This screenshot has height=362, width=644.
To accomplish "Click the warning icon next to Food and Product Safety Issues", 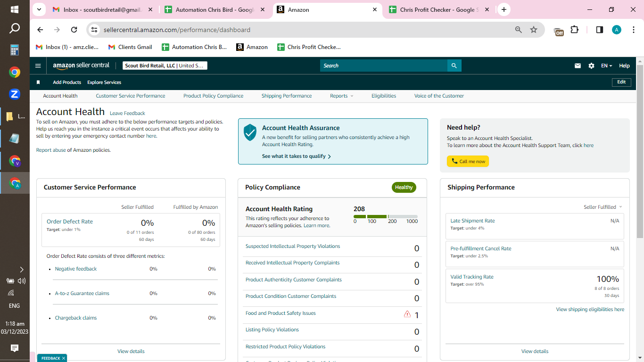I will tap(407, 314).
